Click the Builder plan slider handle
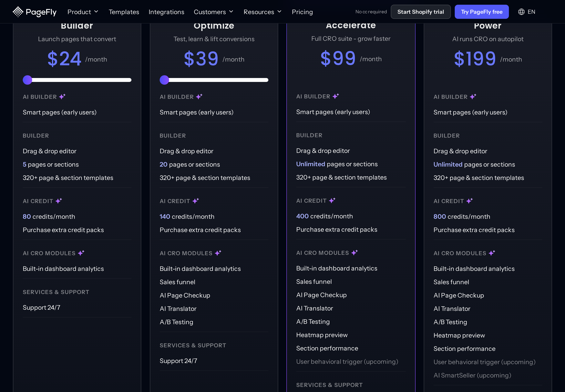565x392 pixels. tap(27, 80)
